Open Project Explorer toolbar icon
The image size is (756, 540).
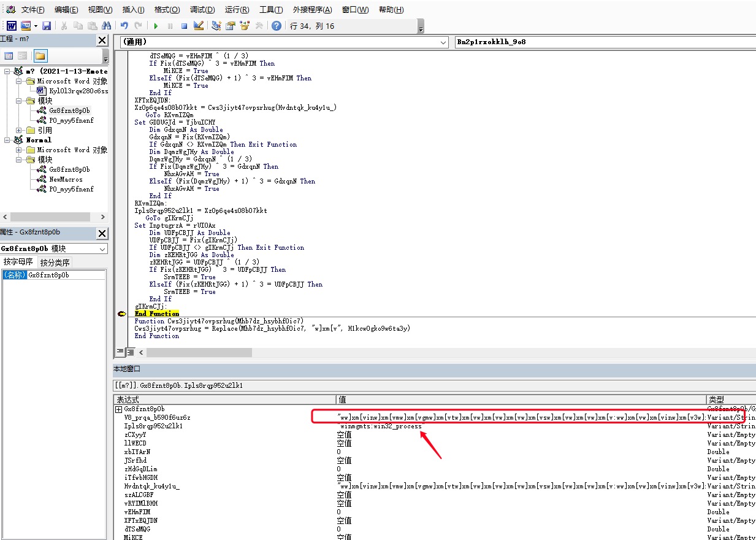tap(216, 26)
